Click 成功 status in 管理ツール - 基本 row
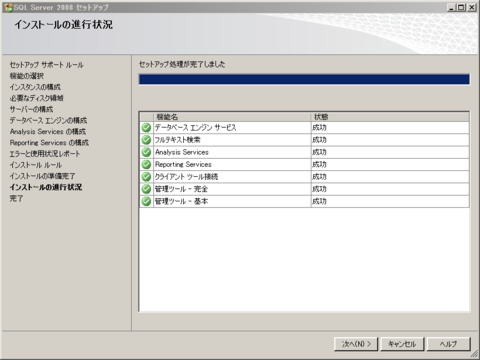The height and width of the screenshot is (360, 480). (319, 202)
